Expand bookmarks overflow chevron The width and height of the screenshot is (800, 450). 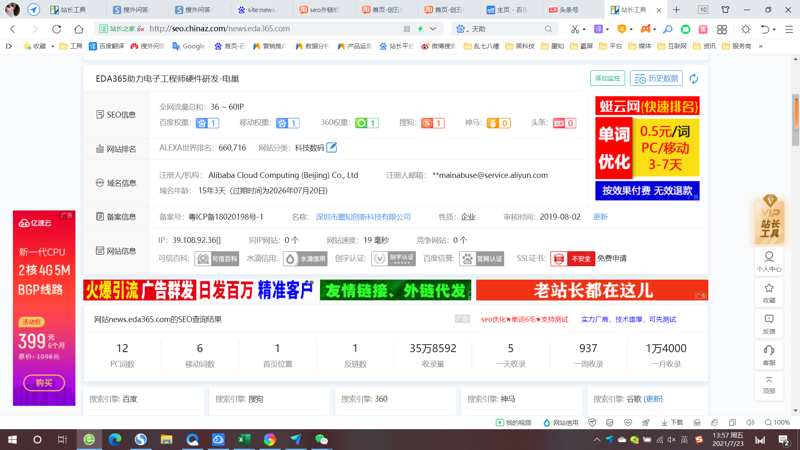point(761,46)
